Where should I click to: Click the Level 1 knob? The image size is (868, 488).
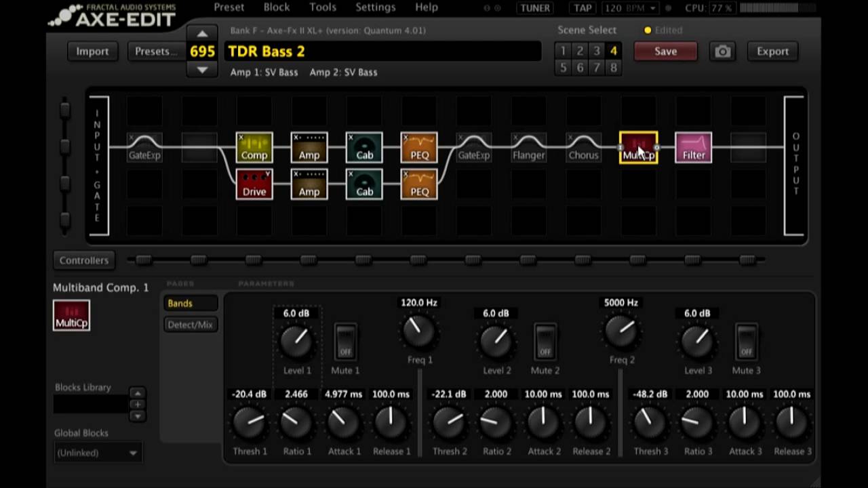(296, 342)
